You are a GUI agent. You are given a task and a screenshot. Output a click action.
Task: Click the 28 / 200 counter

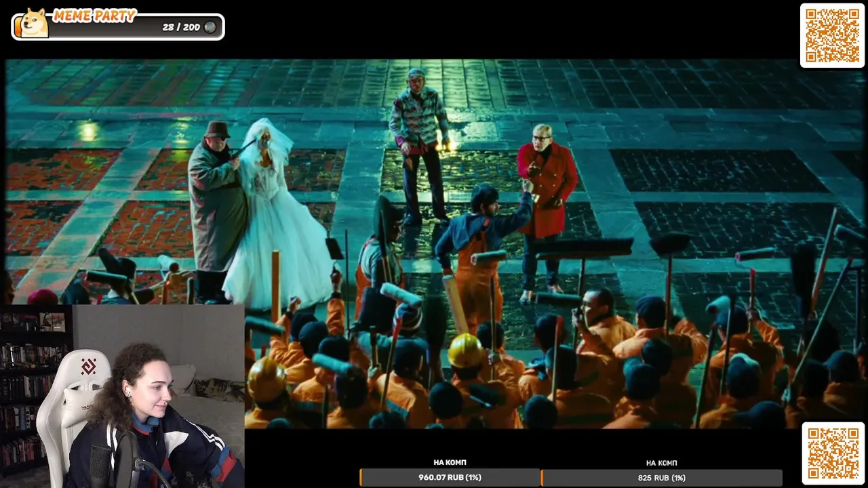(181, 27)
